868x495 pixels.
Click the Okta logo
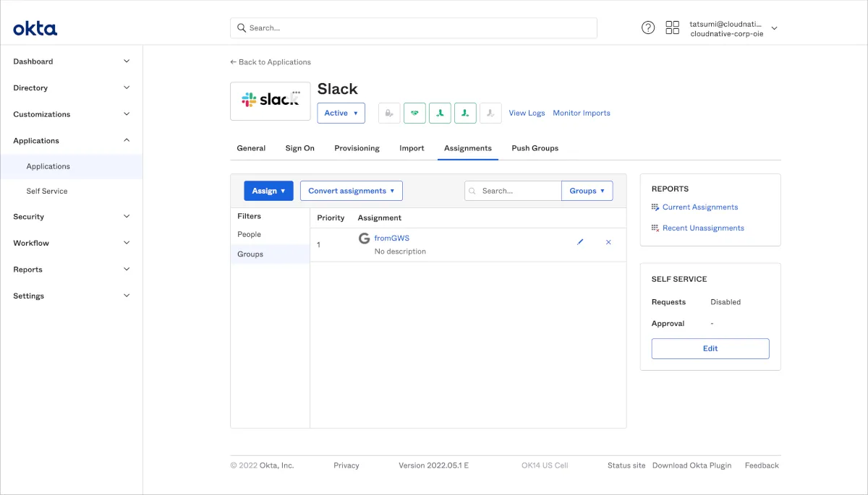(35, 29)
